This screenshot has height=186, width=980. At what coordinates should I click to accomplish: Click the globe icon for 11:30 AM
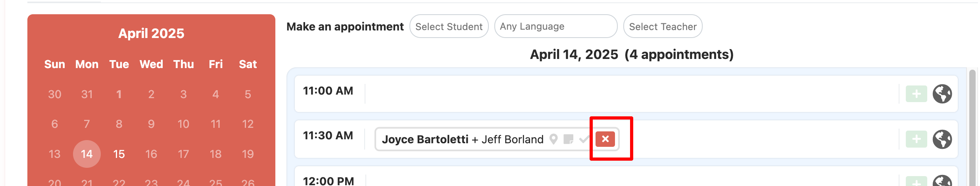click(942, 139)
